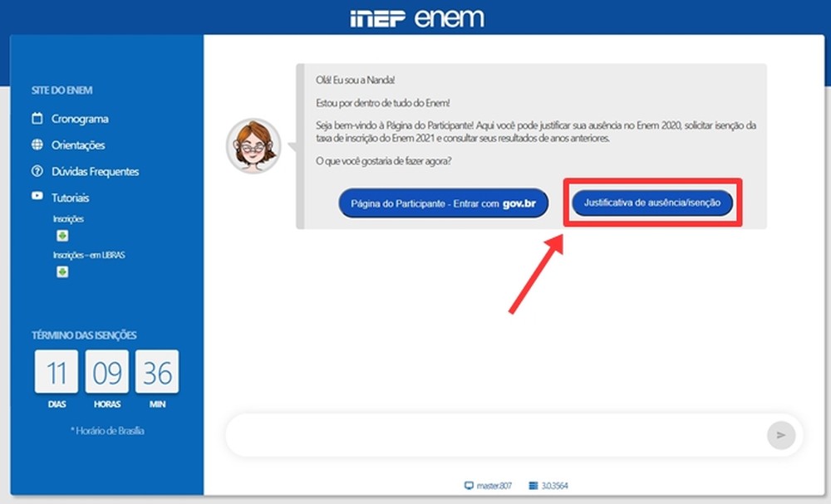Click the 11 DIAS countdown box
Screen dimensions: 831x504
point(57,371)
